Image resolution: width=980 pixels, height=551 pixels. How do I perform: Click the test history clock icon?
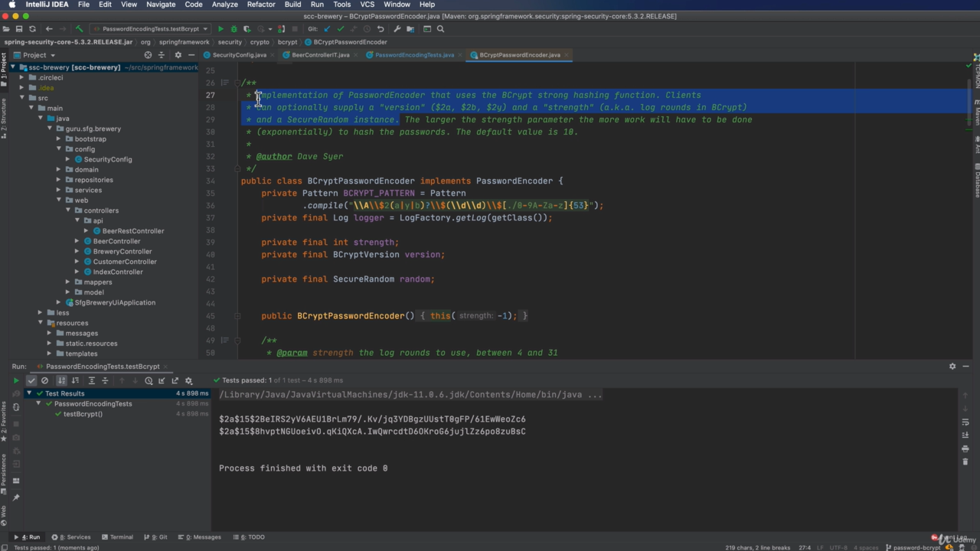[149, 380]
